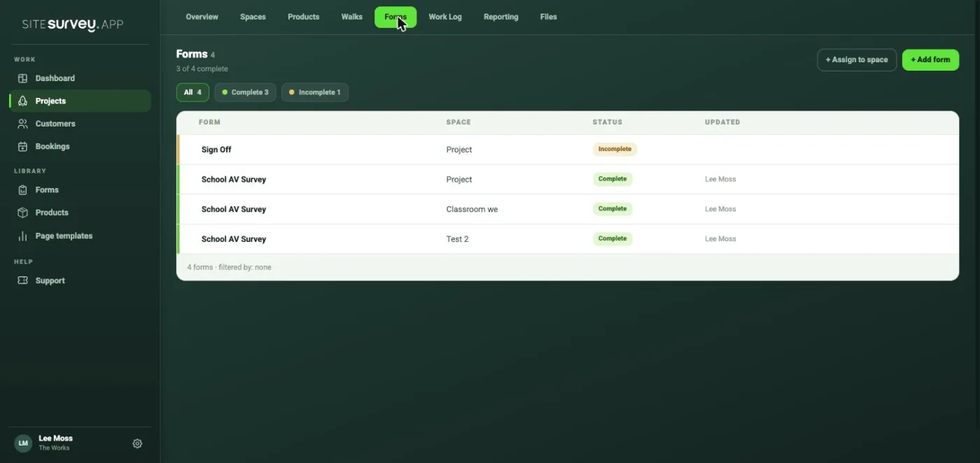Open School AV Survey for Test 2
This screenshot has height=463, width=980.
coord(567,238)
